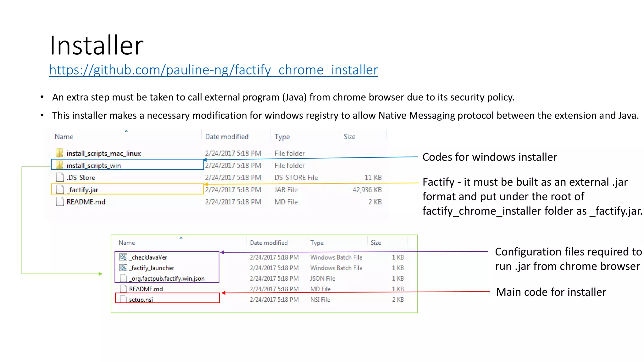The width and height of the screenshot is (644, 362).
Task: Sort upper listing by Size column
Action: pos(350,137)
